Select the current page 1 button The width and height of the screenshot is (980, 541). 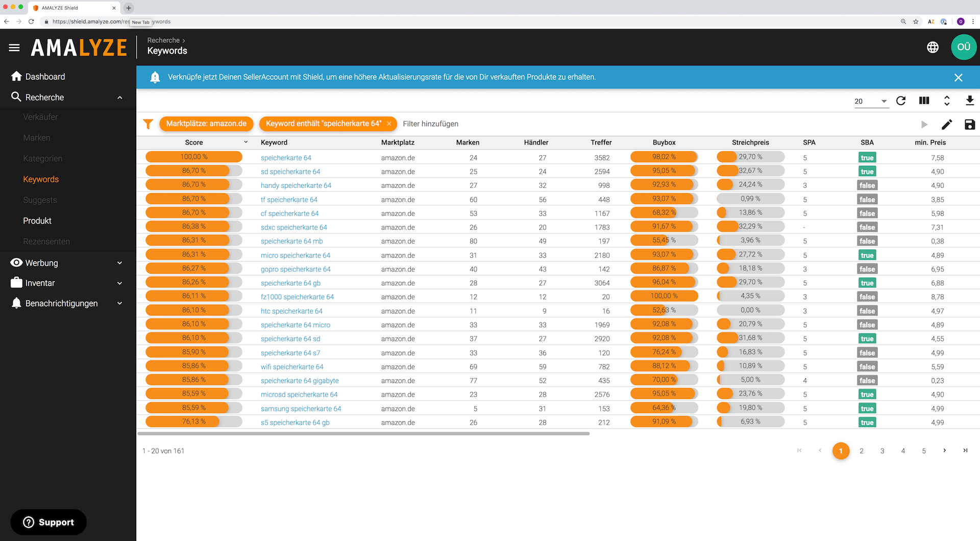841,451
